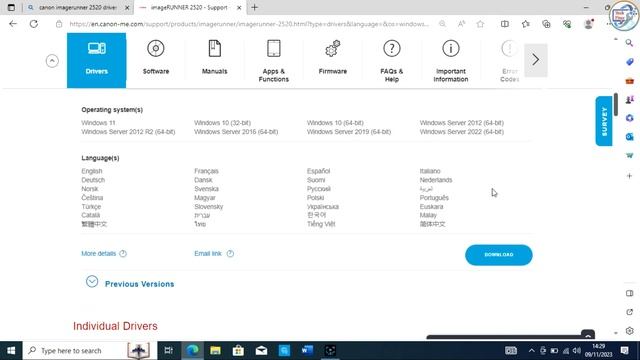Open browser Collections
The height and width of the screenshot is (360, 640).
(x=546, y=24)
